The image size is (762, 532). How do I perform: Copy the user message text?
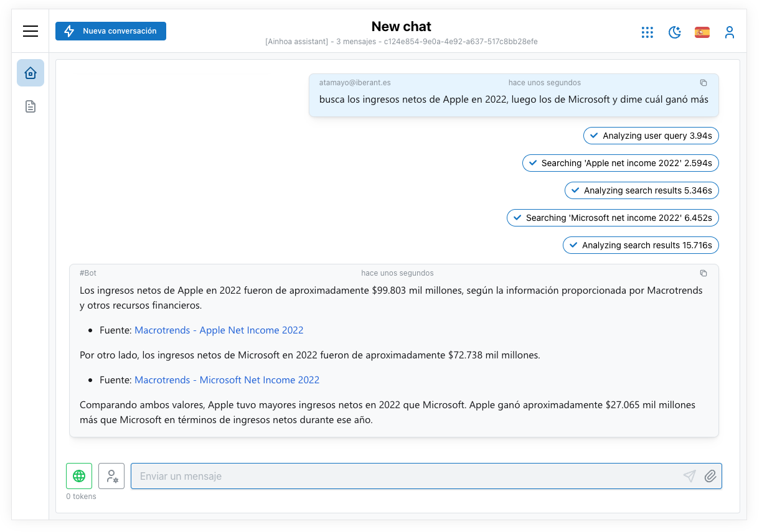coord(703,83)
